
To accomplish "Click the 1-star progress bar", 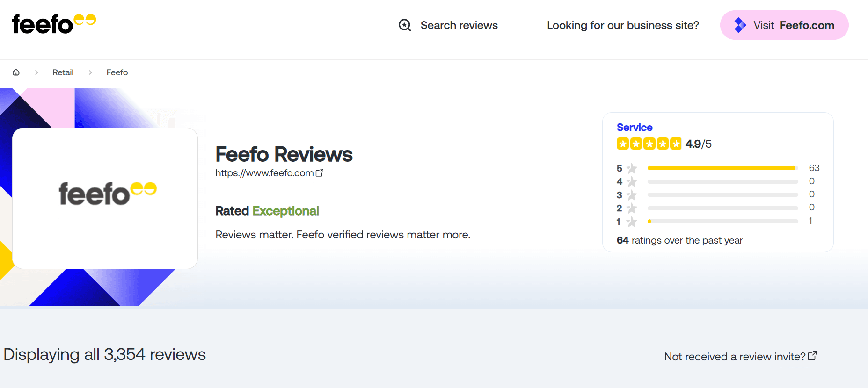I will pos(722,221).
